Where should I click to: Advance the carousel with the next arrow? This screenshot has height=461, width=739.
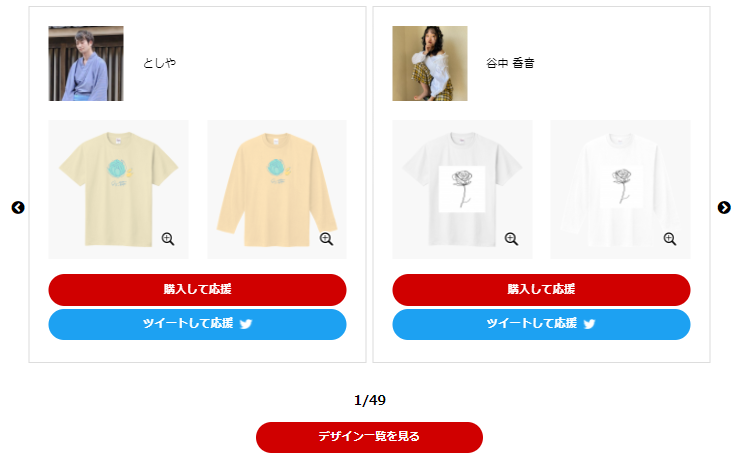coord(724,207)
